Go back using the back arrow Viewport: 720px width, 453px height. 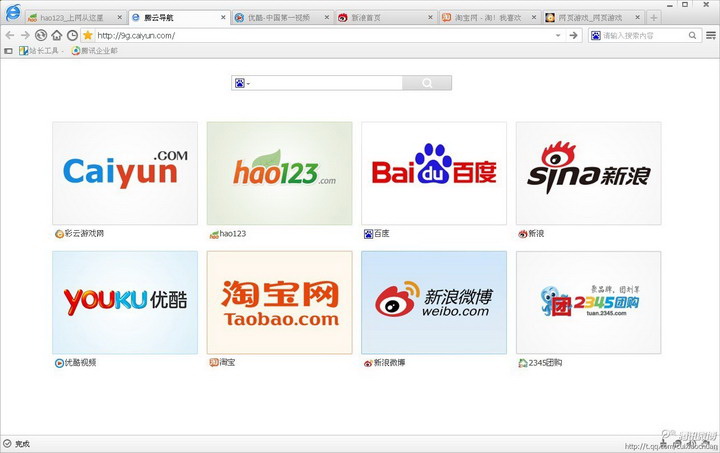[10, 35]
